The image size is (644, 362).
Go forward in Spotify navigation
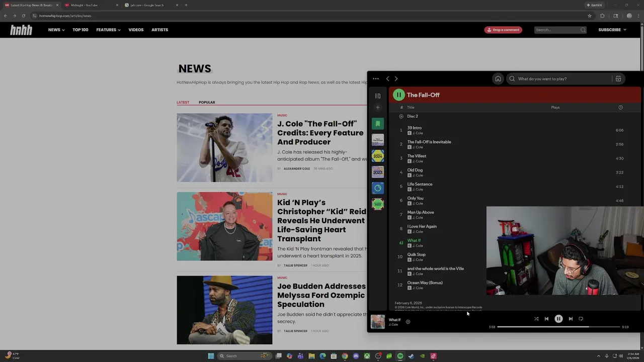point(396,78)
